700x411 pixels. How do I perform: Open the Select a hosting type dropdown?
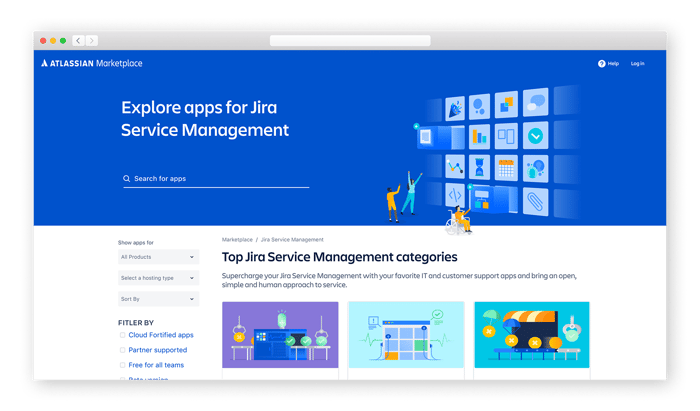pyautogui.click(x=158, y=278)
